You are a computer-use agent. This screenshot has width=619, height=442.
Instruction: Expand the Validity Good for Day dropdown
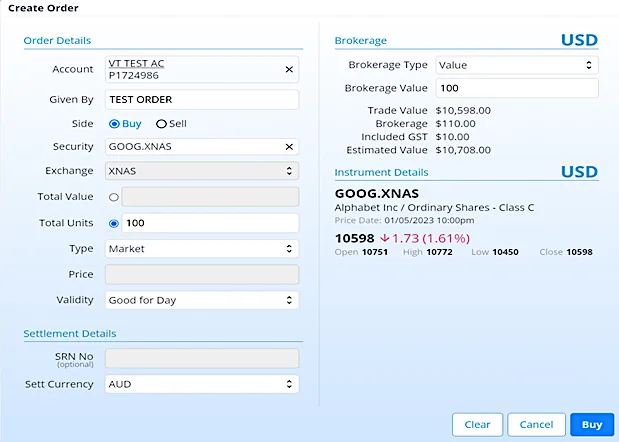click(x=201, y=300)
